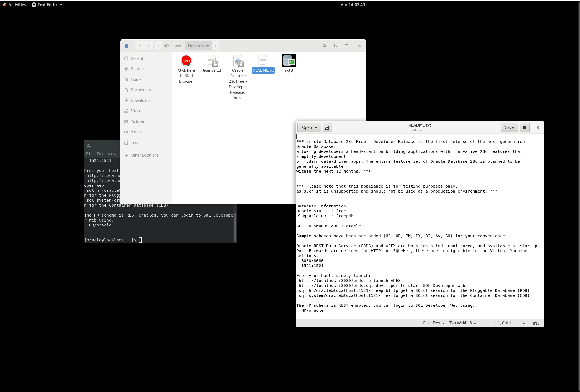Click the line 'ALL PASSWORDS ARE : oracle'
580x392 pixels.
click(x=328, y=226)
